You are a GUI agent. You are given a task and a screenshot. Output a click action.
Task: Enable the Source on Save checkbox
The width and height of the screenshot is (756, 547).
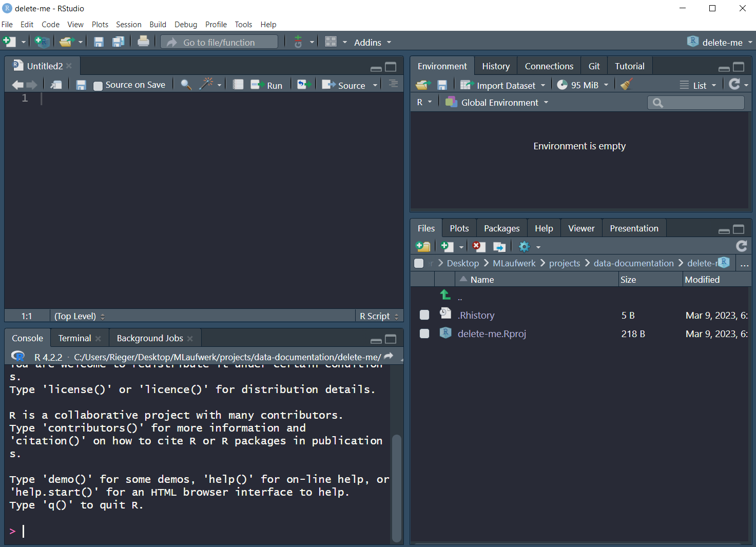click(98, 86)
